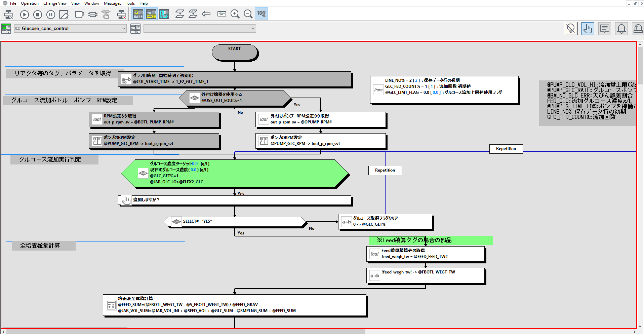
Task: Open the Glucose_conc_control dropdown
Action: tap(70, 29)
